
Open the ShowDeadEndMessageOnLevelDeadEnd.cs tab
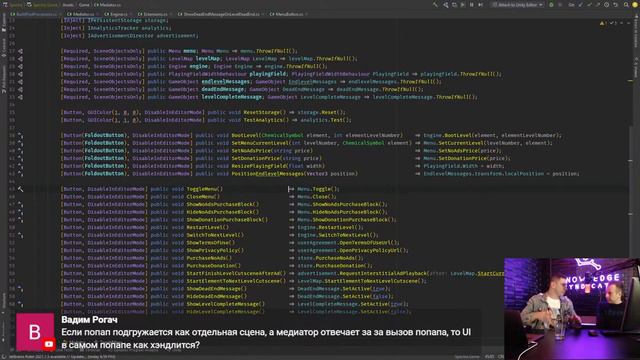pyautogui.click(x=221, y=14)
